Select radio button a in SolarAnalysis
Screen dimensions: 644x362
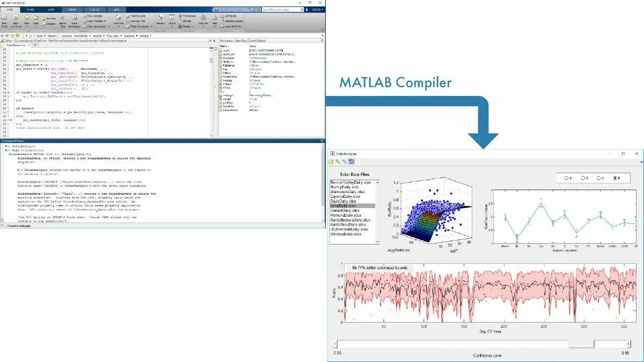567,178
